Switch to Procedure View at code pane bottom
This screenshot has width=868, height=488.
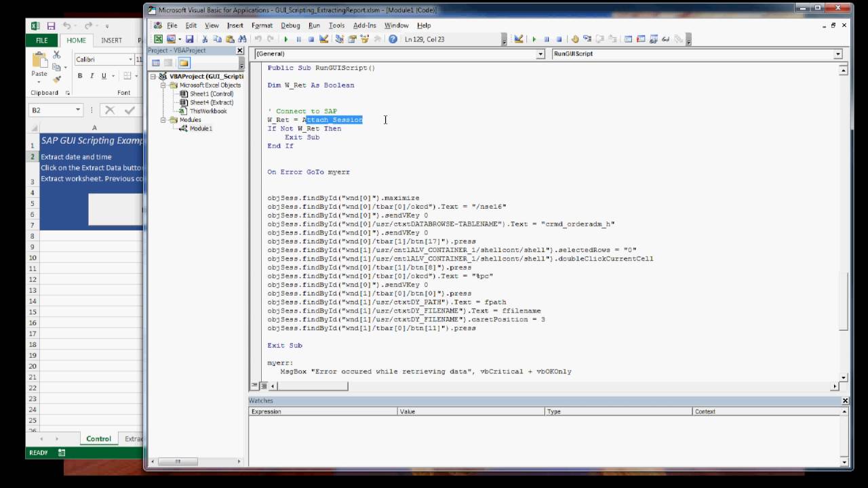pos(255,386)
